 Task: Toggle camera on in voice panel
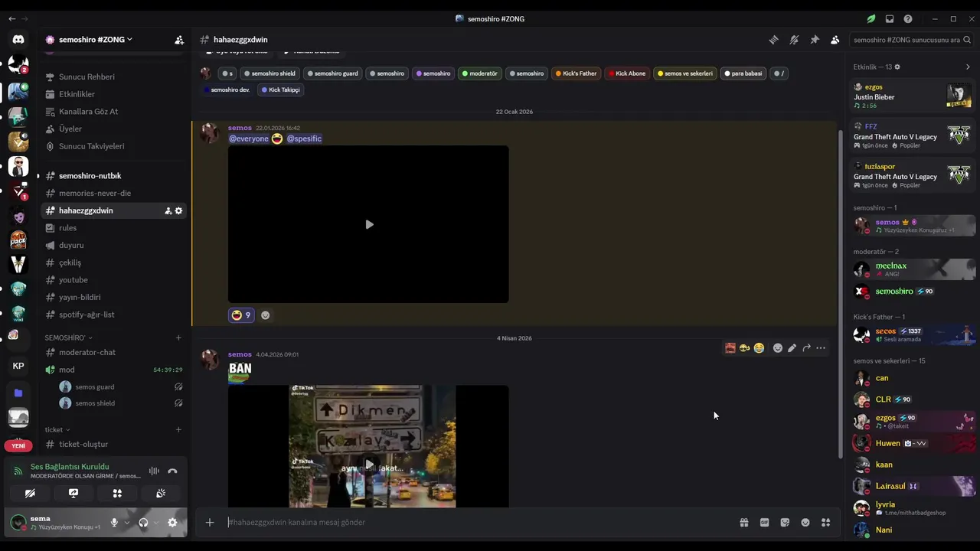[x=30, y=494]
